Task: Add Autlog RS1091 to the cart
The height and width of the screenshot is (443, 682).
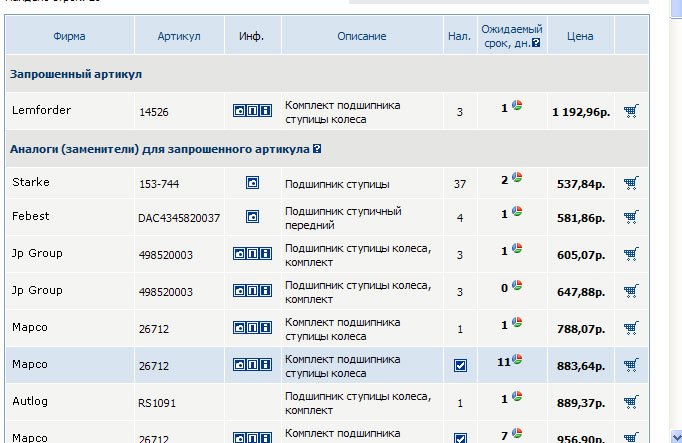Action: pos(631,402)
